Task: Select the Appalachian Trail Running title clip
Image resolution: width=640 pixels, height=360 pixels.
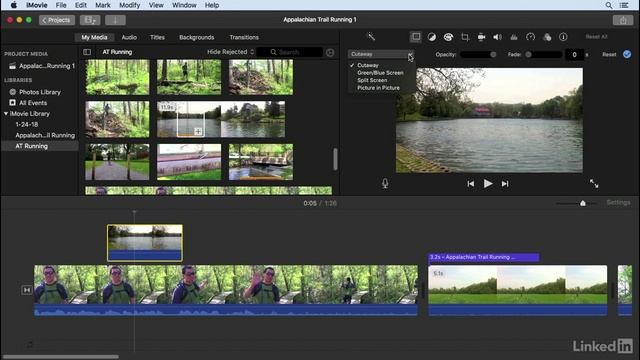Action: click(484, 257)
